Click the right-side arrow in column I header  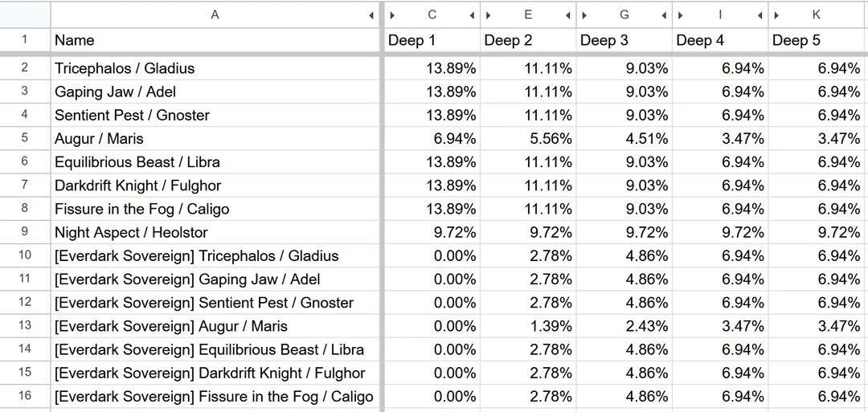click(x=760, y=15)
